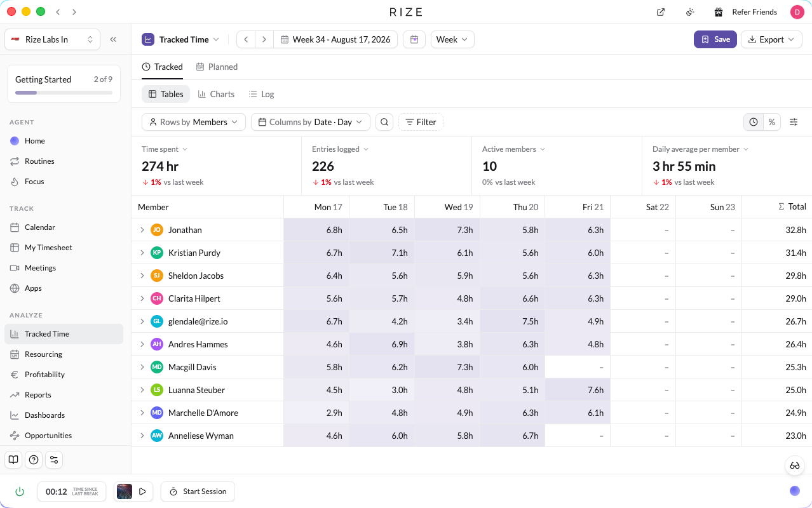Click the jump-to-today calendar icon
The width and height of the screenshot is (812, 508).
pos(414,39)
